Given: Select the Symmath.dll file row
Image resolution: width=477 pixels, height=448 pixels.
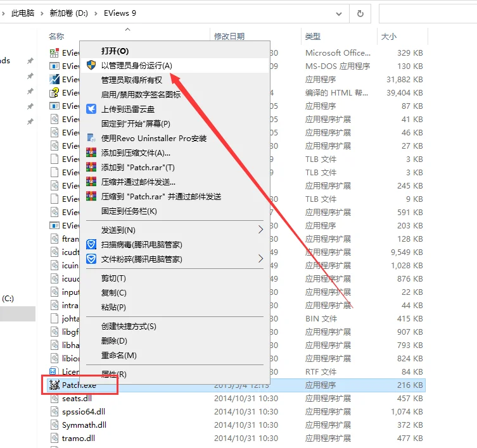Looking at the screenshot, I should [x=84, y=425].
